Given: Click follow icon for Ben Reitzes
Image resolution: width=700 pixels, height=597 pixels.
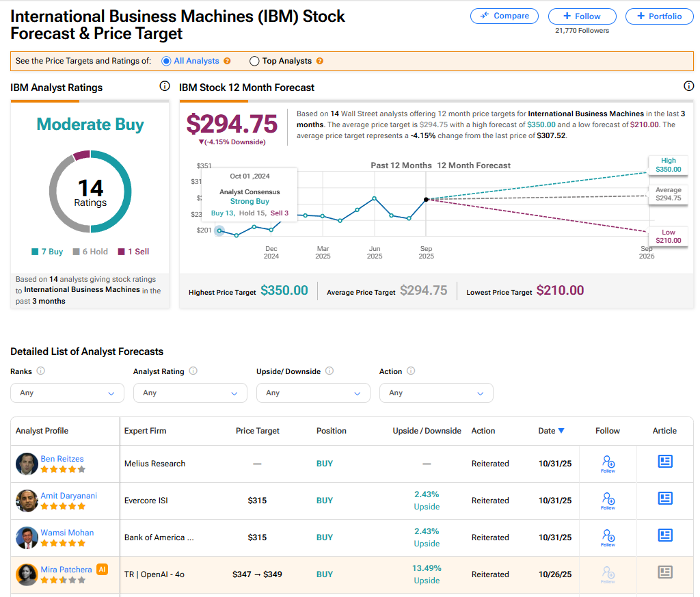Looking at the screenshot, I should [608, 463].
